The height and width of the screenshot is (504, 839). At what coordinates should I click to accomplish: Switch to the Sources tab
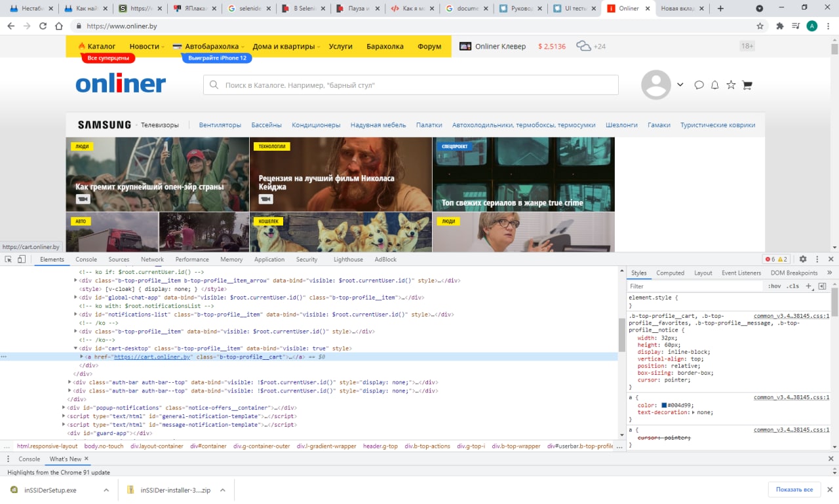(119, 260)
